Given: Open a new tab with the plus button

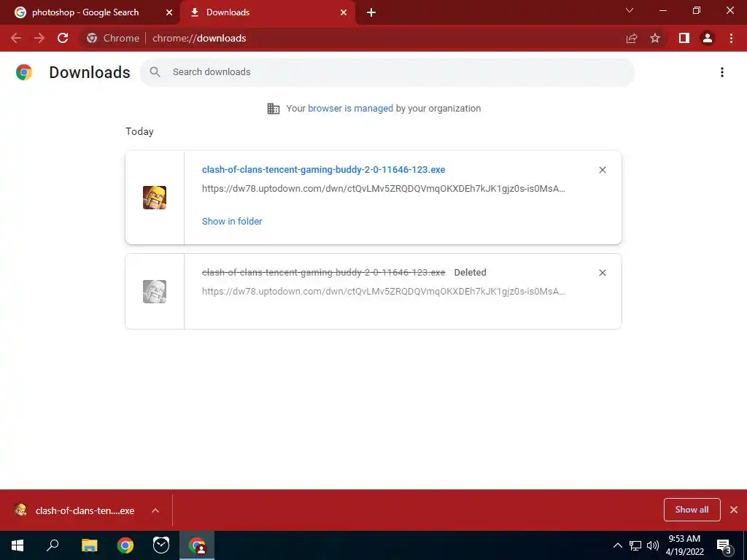Looking at the screenshot, I should click(x=371, y=12).
